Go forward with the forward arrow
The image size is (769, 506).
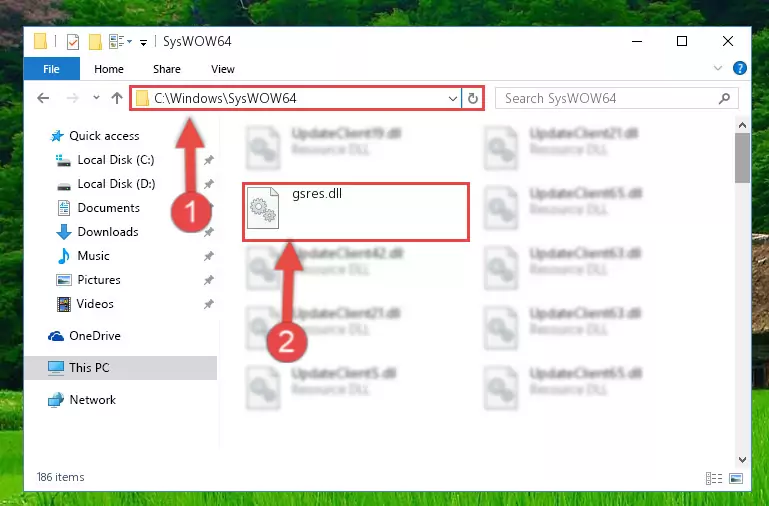pyautogui.click(x=73, y=98)
